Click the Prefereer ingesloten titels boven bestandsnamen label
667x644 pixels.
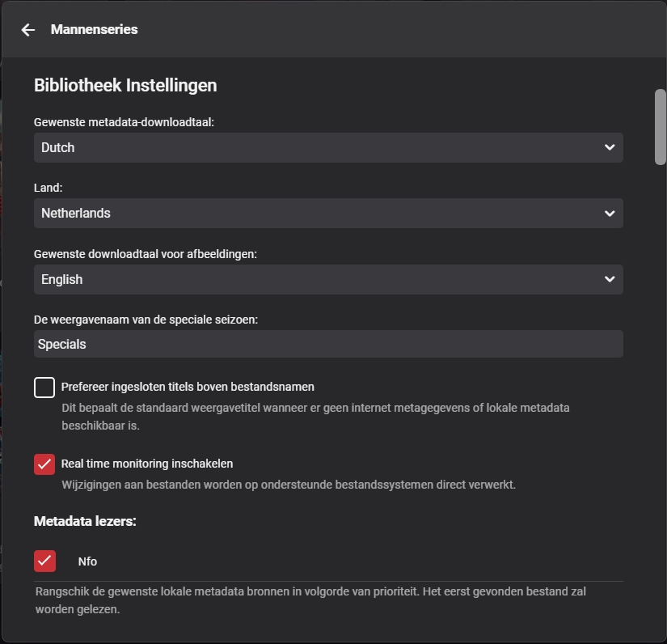(x=188, y=387)
